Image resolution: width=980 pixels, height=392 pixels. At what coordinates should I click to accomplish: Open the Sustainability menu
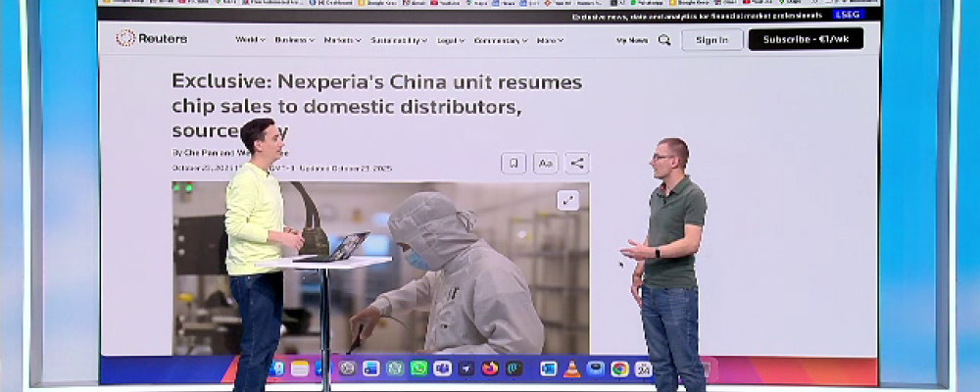tap(398, 40)
